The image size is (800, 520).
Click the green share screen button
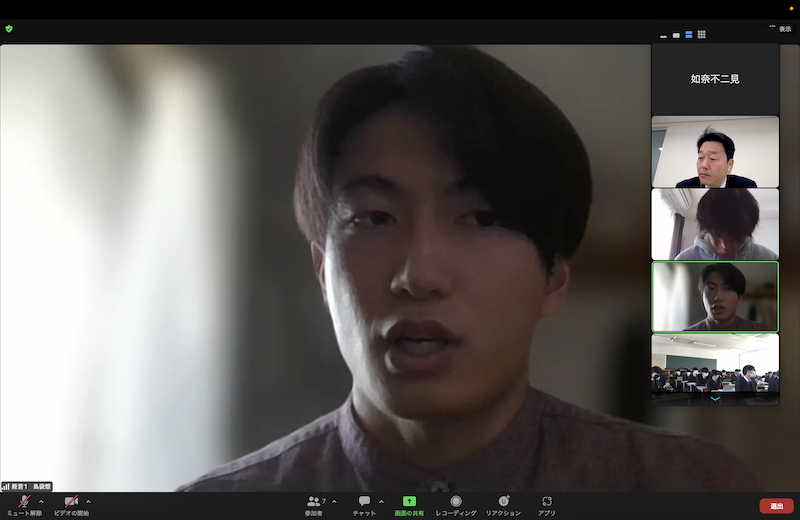pos(409,505)
